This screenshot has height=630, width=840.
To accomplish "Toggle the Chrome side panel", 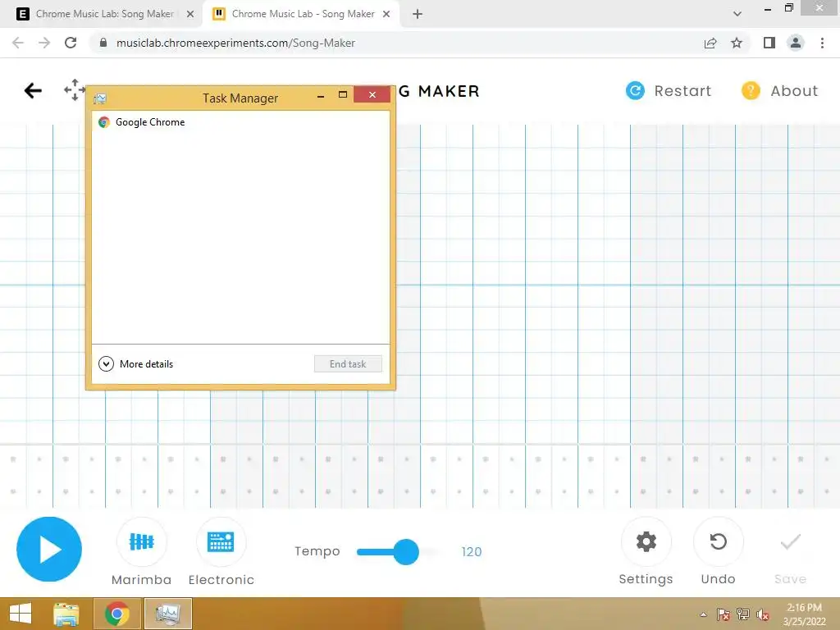I will point(769,43).
